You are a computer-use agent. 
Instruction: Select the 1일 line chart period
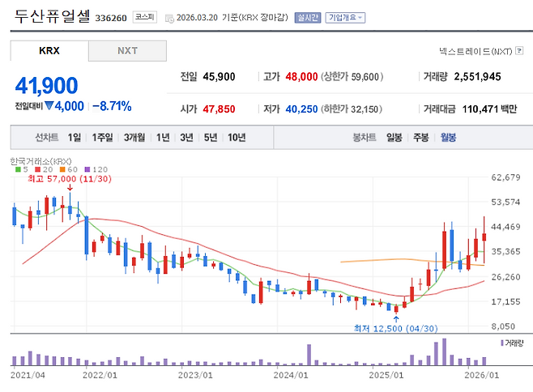point(75,138)
